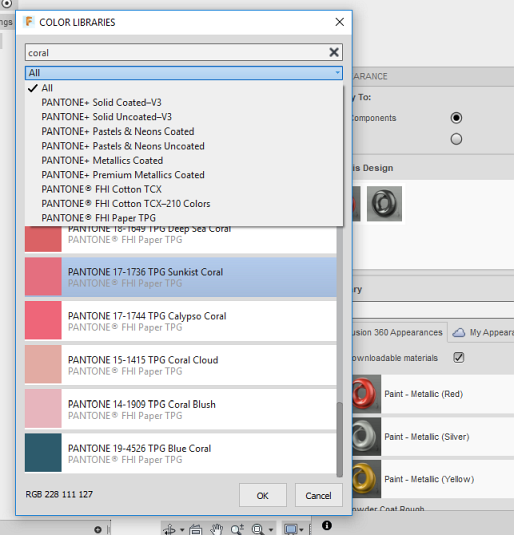Image resolution: width=514 pixels, height=535 pixels.
Task: Cancel the Color Libraries dialog
Action: [x=318, y=495]
